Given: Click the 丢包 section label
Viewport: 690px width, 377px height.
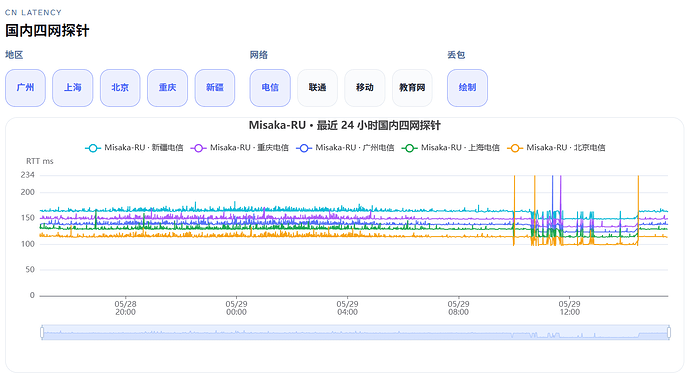Looking at the screenshot, I should pos(456,55).
